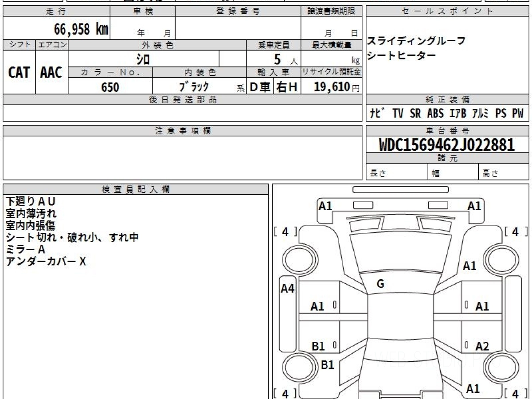Image resolution: width=532 pixels, height=399 pixels.
Task: Select chassis number WDC1569462J022881
Action: click(447, 145)
